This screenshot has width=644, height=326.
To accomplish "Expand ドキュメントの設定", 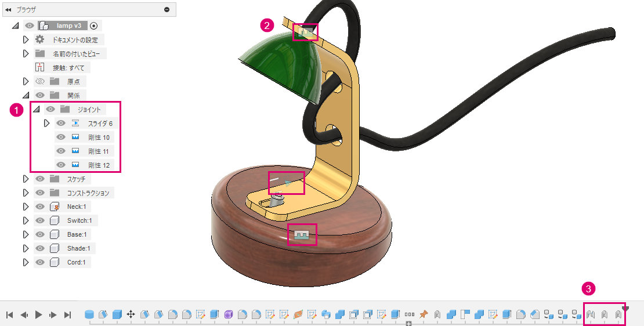I will pos(26,39).
